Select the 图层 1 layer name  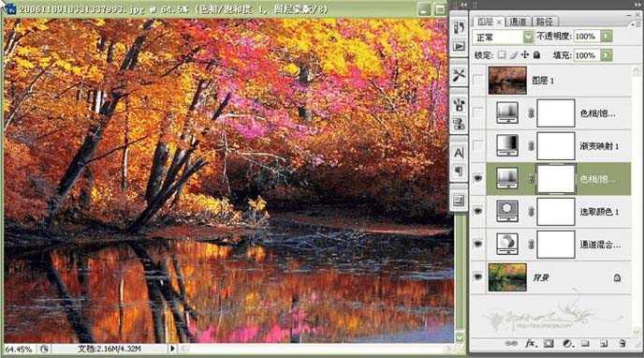[543, 81]
